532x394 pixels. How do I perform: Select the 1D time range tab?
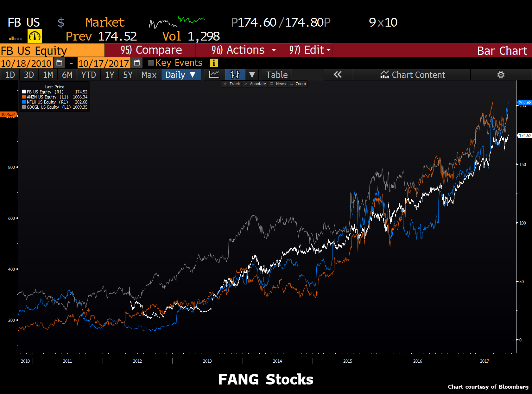point(10,75)
